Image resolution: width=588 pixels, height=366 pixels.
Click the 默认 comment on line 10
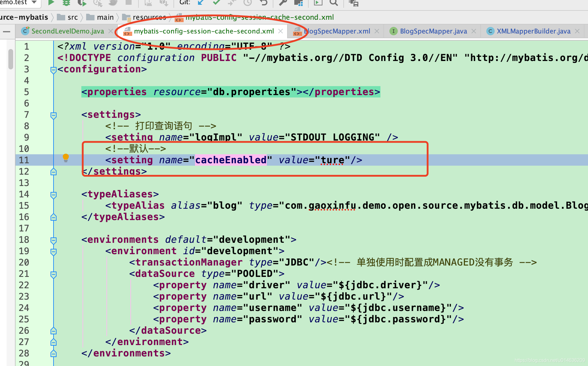click(x=135, y=149)
